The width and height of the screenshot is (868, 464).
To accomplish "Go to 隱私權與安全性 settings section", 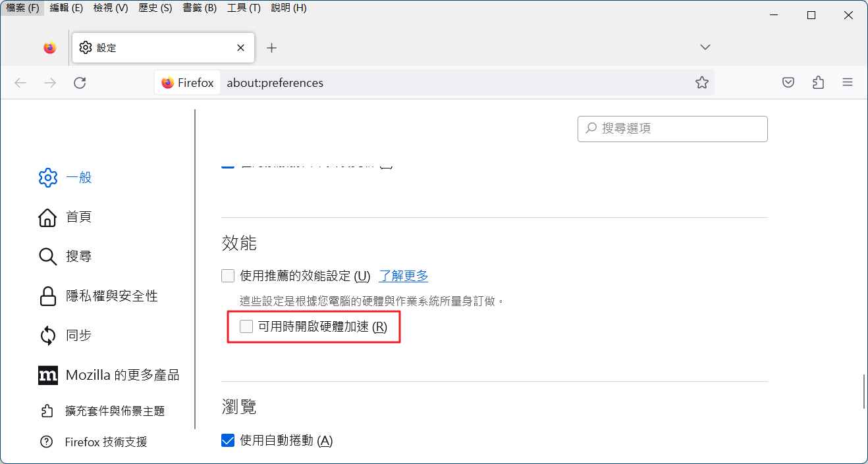I will (111, 296).
